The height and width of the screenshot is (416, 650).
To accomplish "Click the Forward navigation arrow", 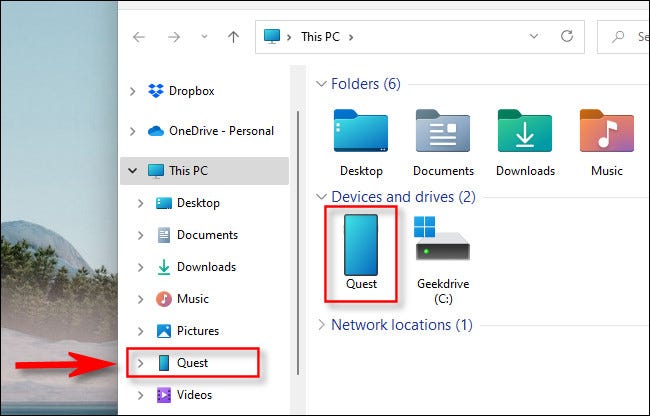I will [173, 37].
